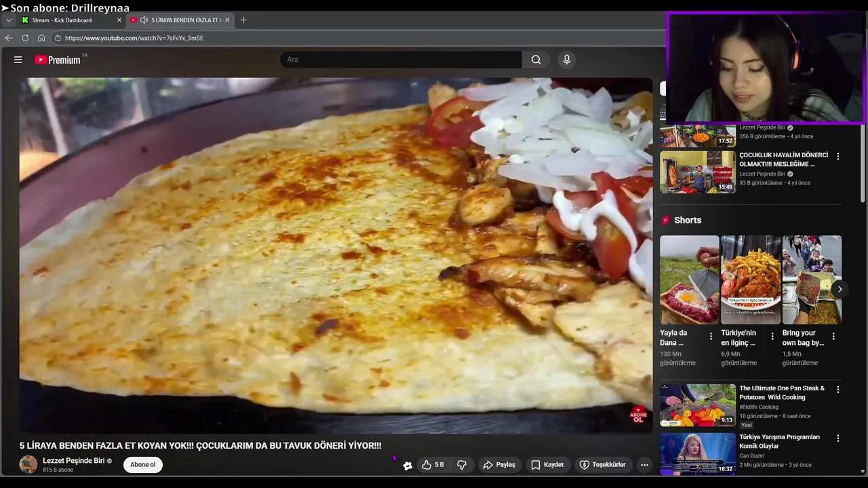This screenshot has height=488, width=868.
Task: Open browser home page icon
Action: coord(41,38)
